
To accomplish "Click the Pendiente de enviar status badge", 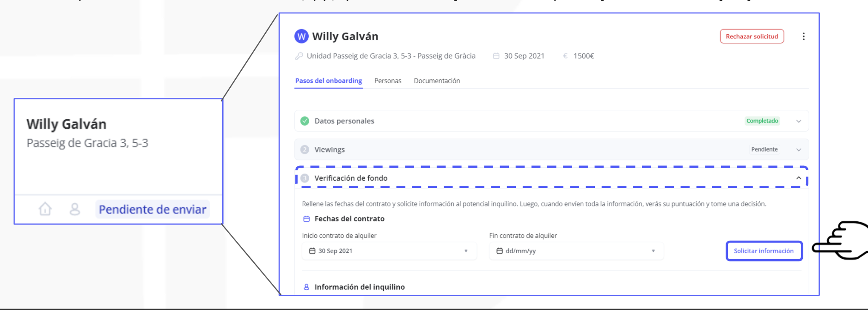I will (x=153, y=209).
